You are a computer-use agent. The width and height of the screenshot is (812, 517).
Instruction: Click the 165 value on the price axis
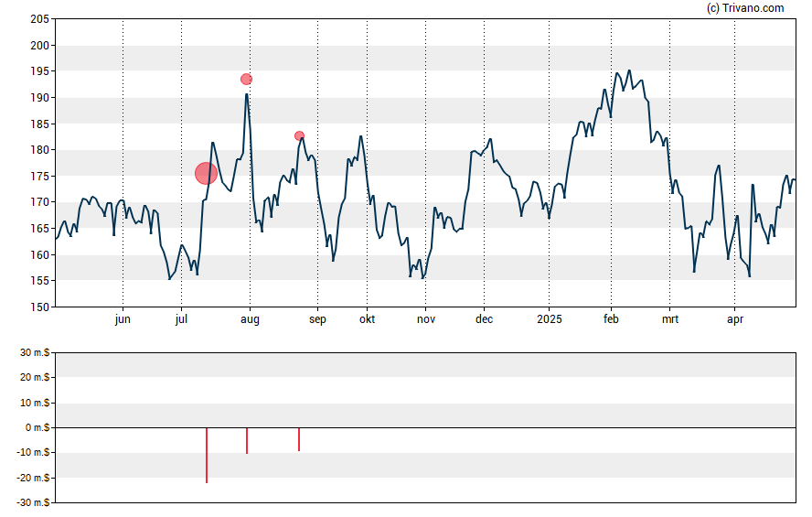pos(40,229)
